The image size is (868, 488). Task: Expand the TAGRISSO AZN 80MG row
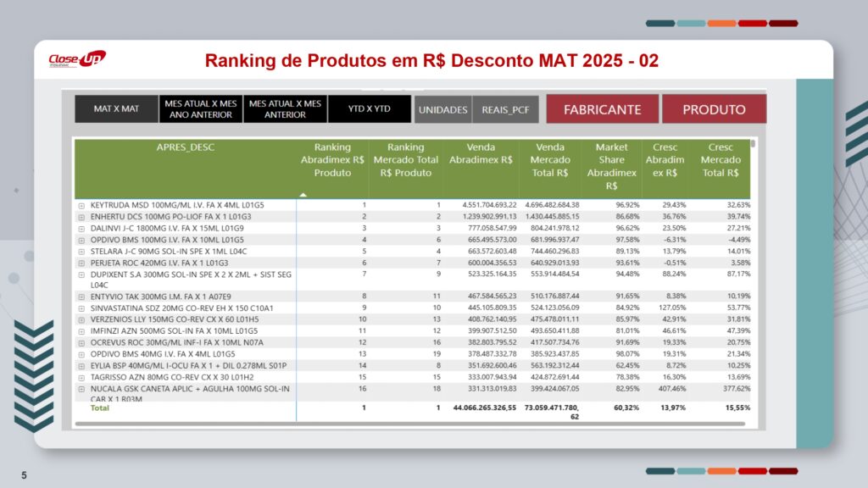click(81, 377)
